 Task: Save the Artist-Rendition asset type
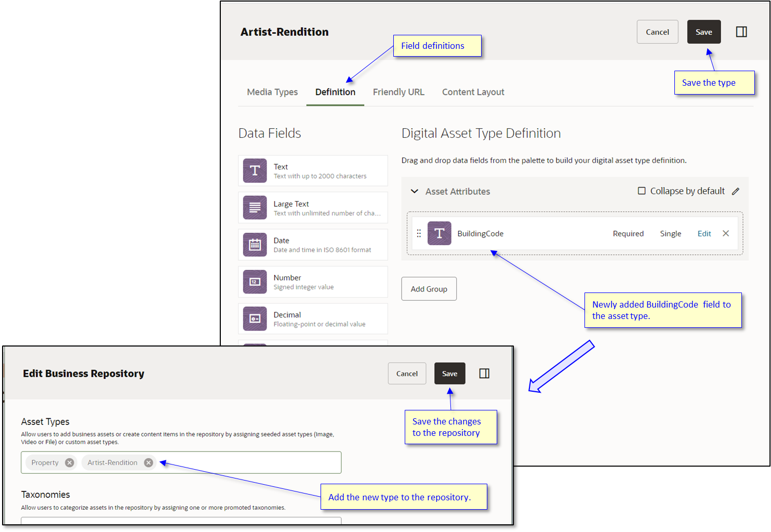point(704,32)
